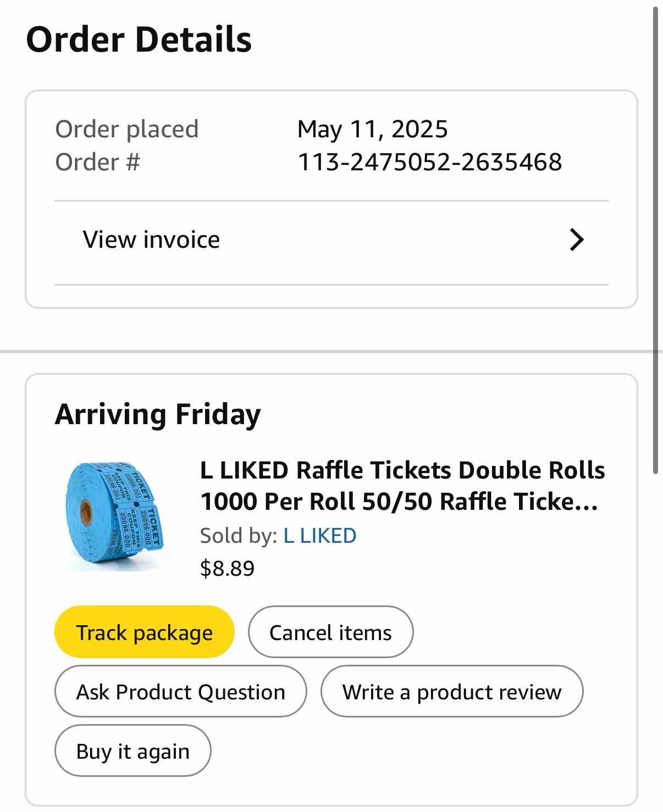
Task: Click the yellow Track package button
Action: (x=144, y=632)
